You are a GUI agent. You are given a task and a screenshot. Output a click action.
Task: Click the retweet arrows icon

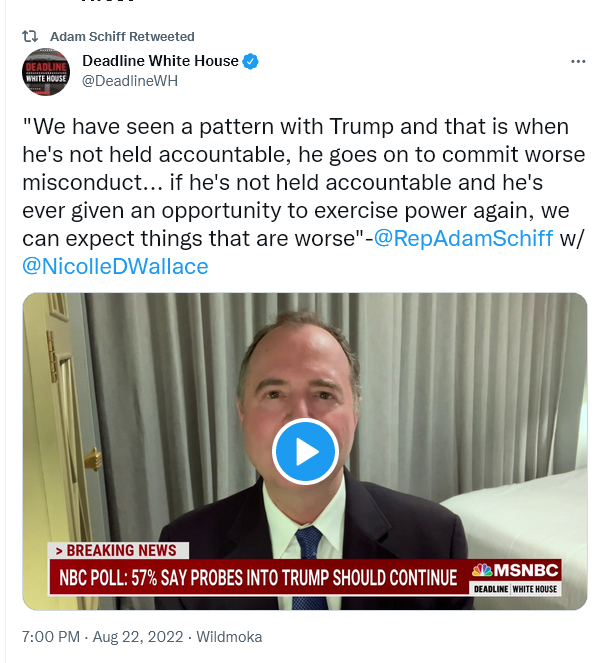(30, 36)
